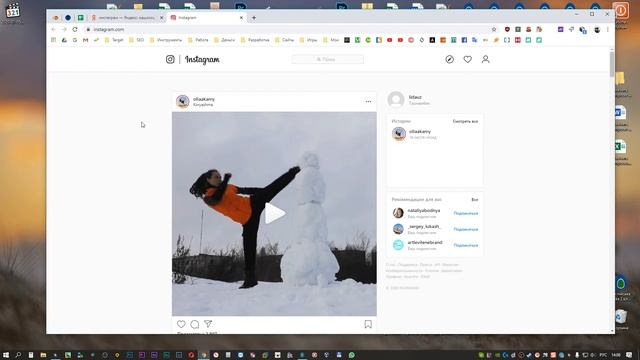Open the Explore compass icon
Screen dimensions: 640x360
[x=449, y=59]
